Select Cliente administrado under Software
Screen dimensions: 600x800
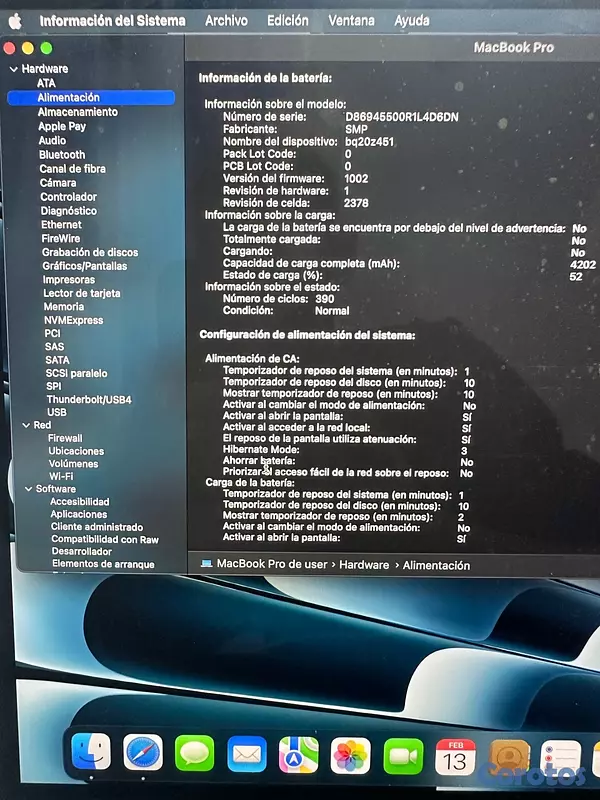97,527
